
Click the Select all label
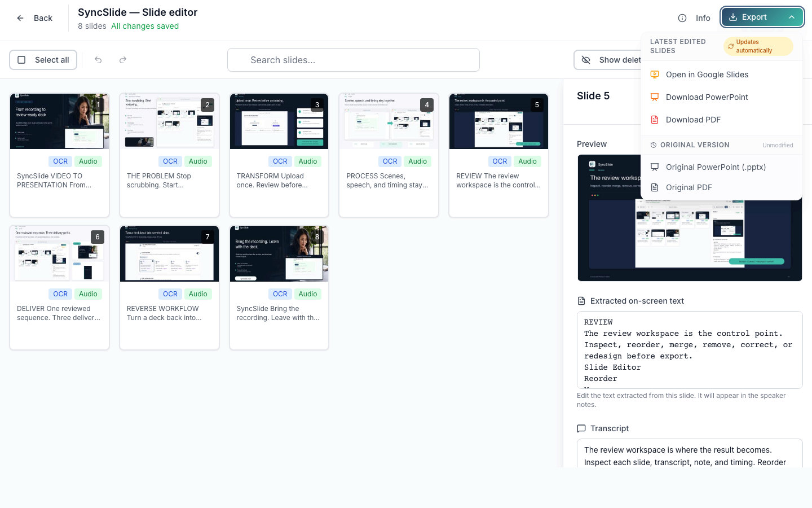(52, 60)
